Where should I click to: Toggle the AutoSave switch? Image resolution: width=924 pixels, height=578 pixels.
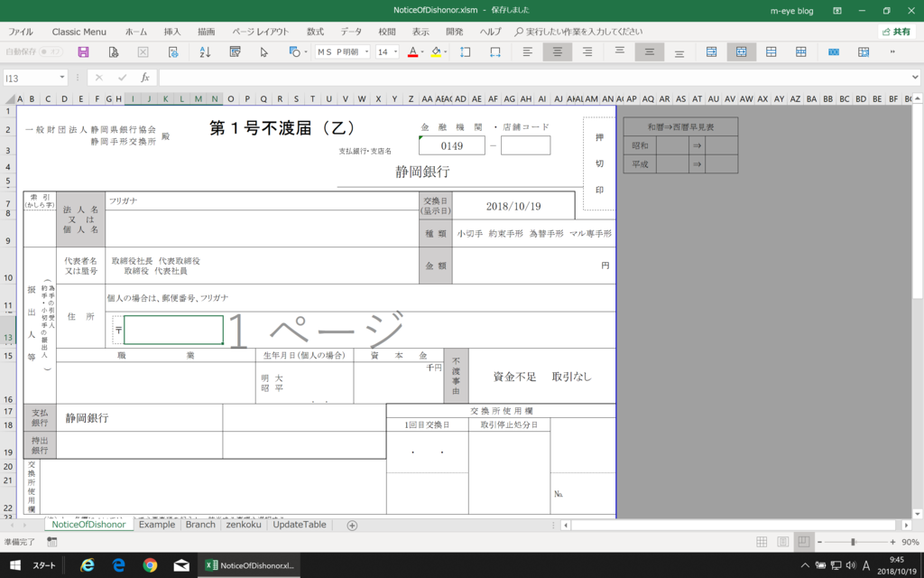[x=51, y=51]
